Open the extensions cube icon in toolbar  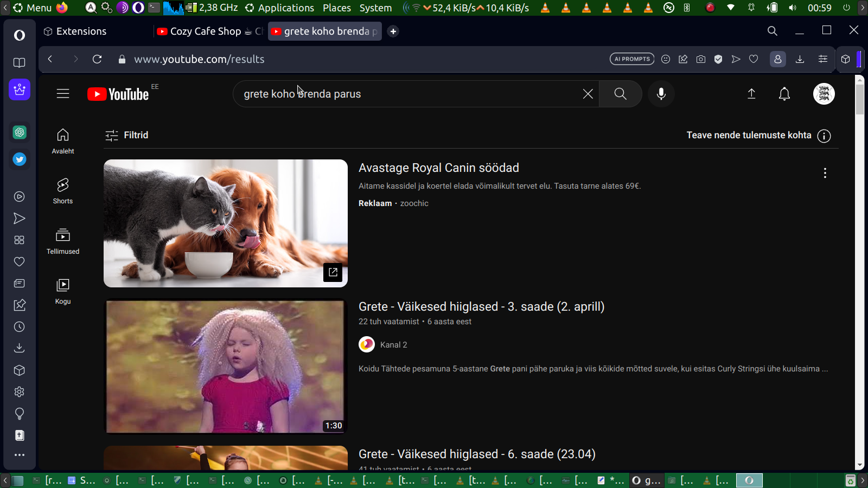pos(845,59)
